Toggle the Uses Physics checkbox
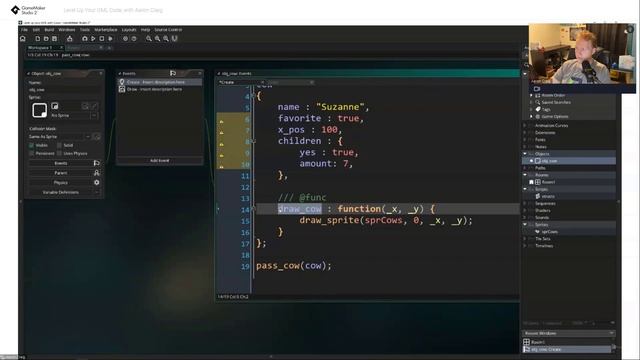The height and width of the screenshot is (360, 640). tap(59, 153)
